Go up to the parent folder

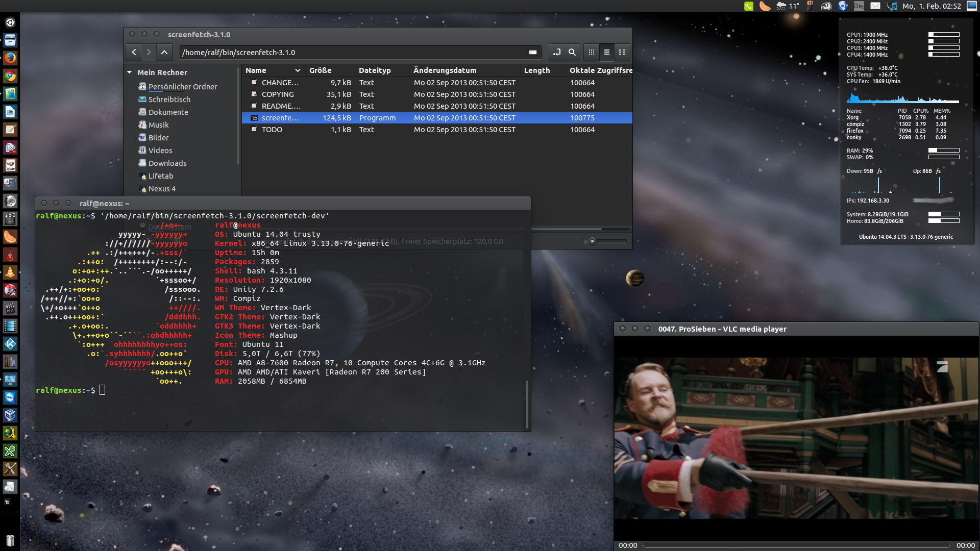[164, 52]
